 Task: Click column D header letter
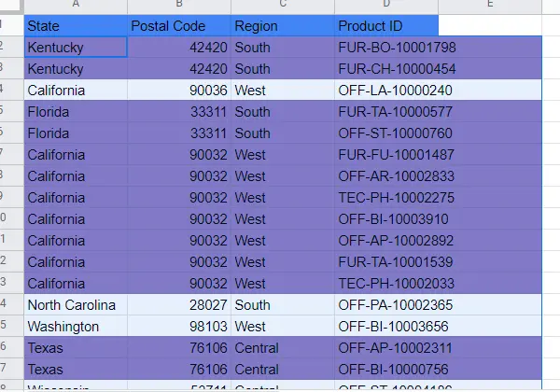(386, 5)
